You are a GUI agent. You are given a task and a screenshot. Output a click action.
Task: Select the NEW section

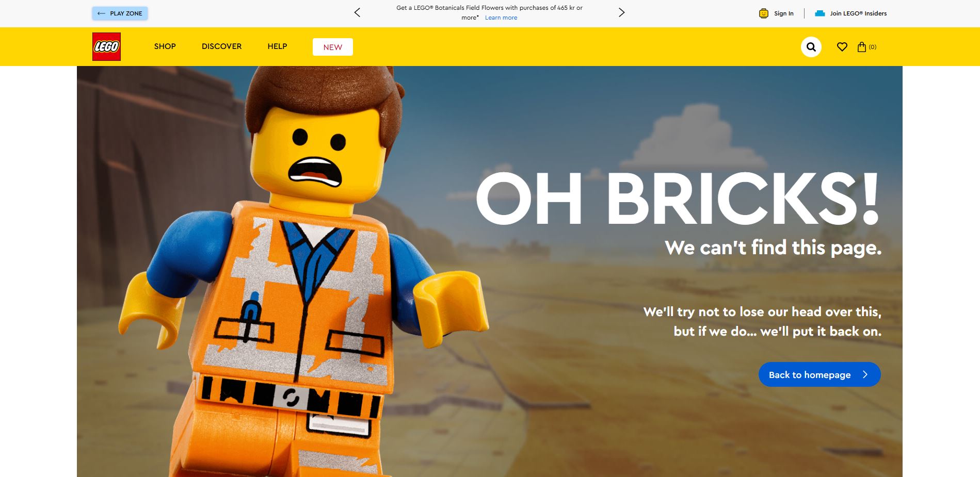(332, 47)
